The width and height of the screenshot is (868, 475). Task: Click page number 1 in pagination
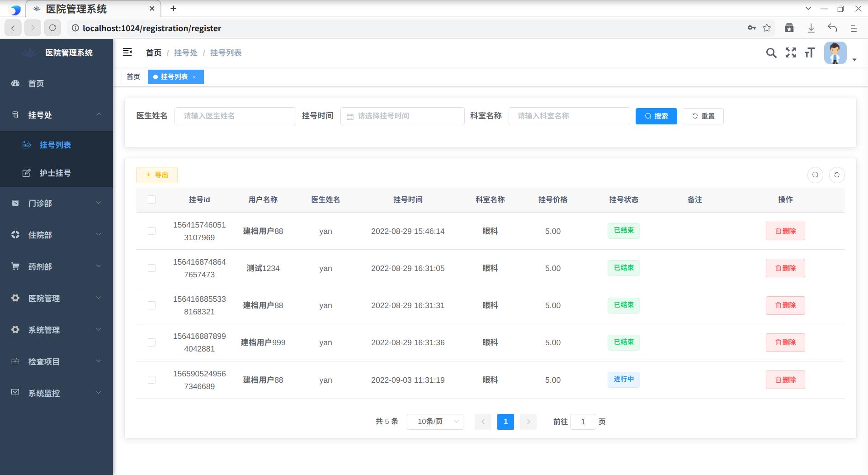(x=505, y=422)
